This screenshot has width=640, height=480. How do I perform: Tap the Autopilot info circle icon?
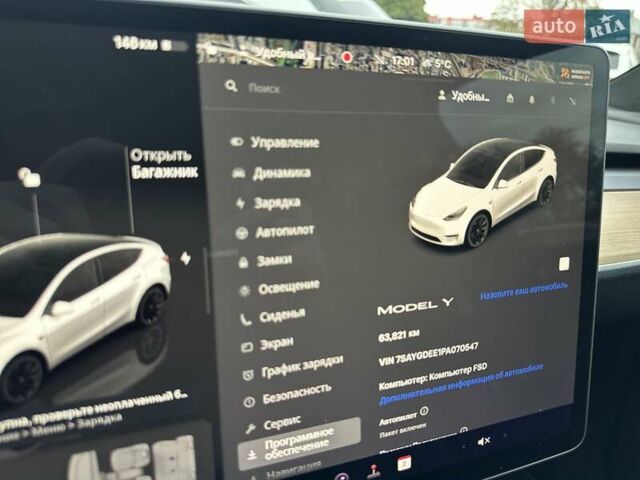(x=424, y=411)
